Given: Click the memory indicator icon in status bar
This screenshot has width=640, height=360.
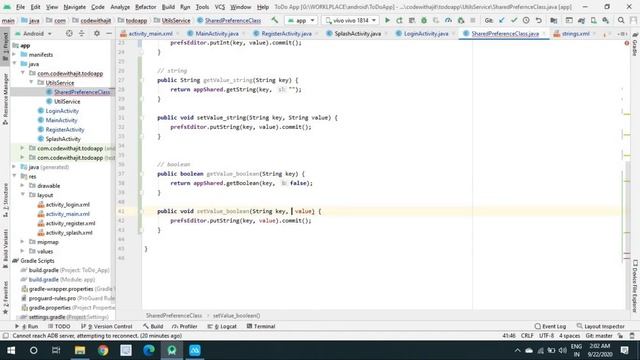Looking at the screenshot, I should 632,336.
